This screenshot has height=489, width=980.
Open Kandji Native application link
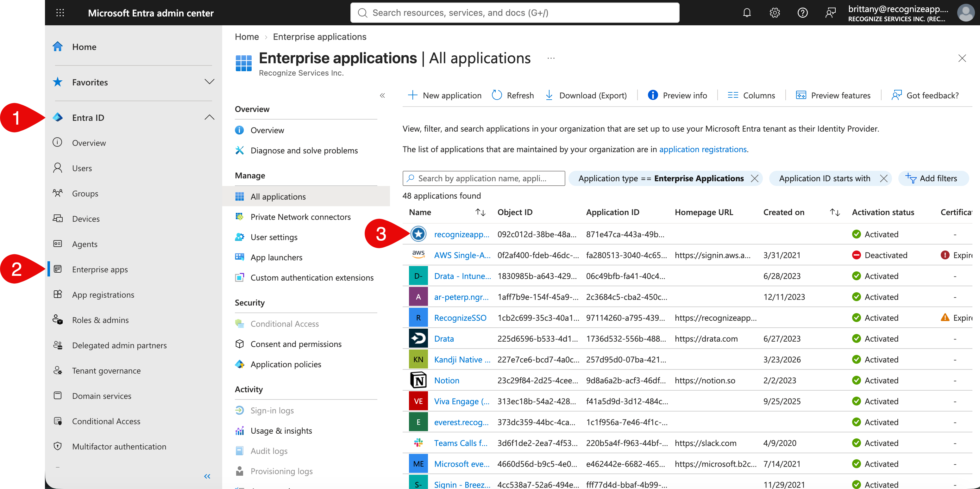tap(462, 359)
